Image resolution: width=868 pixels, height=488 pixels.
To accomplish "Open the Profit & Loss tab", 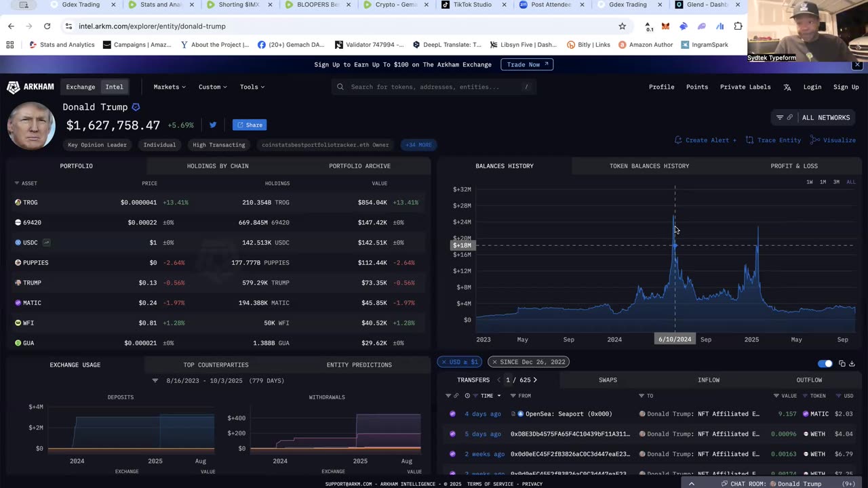I will tap(794, 166).
